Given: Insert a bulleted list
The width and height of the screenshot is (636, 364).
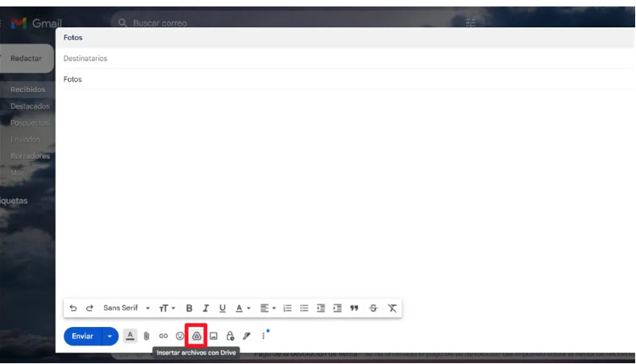Looking at the screenshot, I should [x=304, y=308].
